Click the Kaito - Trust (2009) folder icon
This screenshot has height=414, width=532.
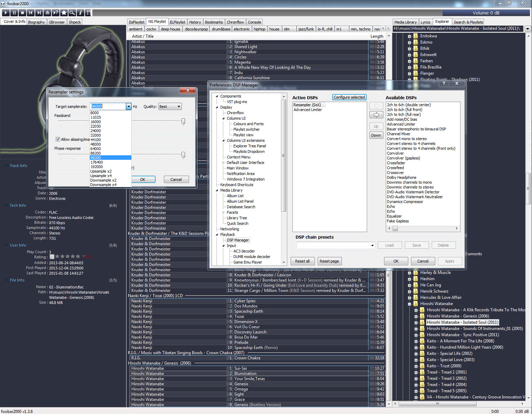[422, 366]
